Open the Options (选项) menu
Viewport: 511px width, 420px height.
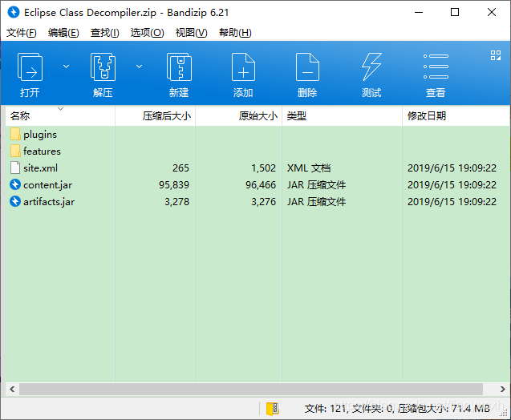pyautogui.click(x=147, y=33)
